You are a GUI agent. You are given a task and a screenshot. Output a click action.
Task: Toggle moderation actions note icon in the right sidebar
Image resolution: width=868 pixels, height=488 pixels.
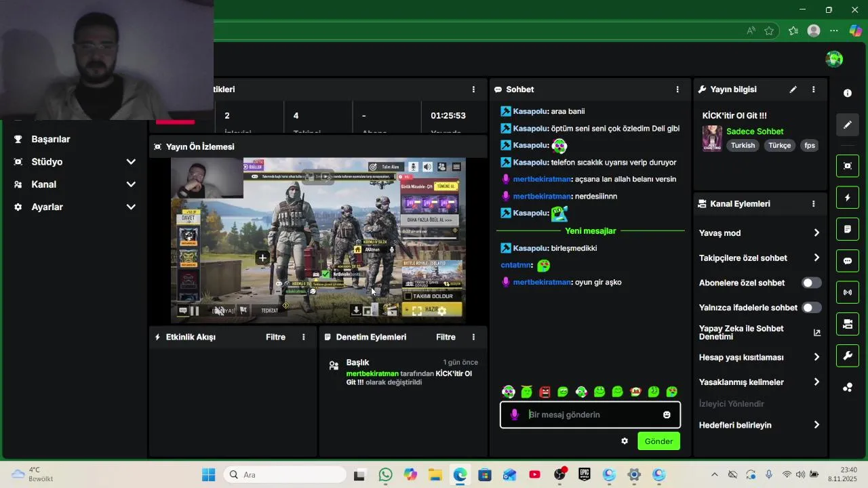coord(848,229)
